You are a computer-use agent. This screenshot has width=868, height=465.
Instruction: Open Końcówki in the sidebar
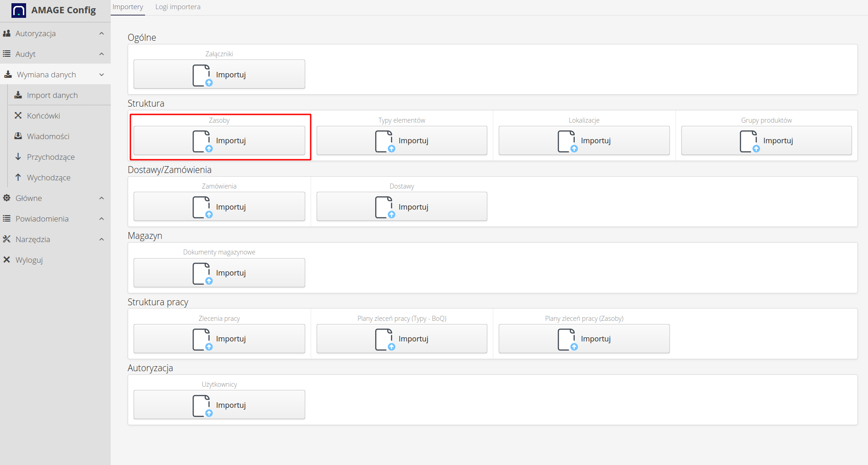coord(43,116)
